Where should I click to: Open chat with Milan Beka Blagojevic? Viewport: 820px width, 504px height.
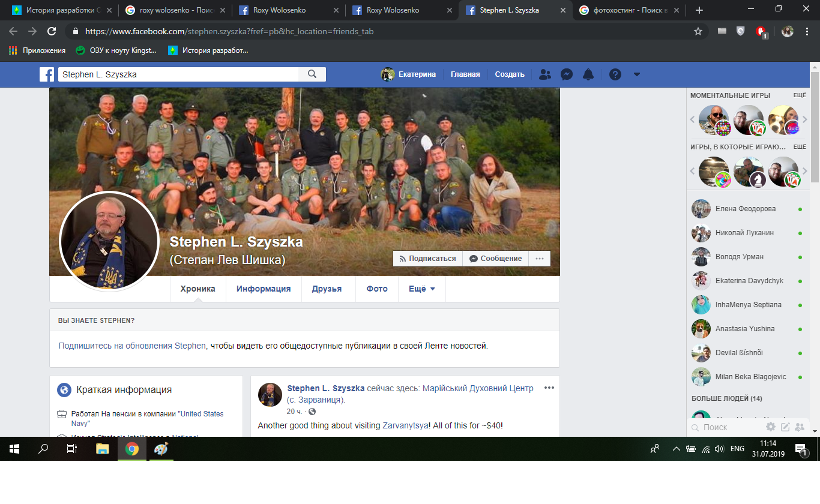(747, 377)
